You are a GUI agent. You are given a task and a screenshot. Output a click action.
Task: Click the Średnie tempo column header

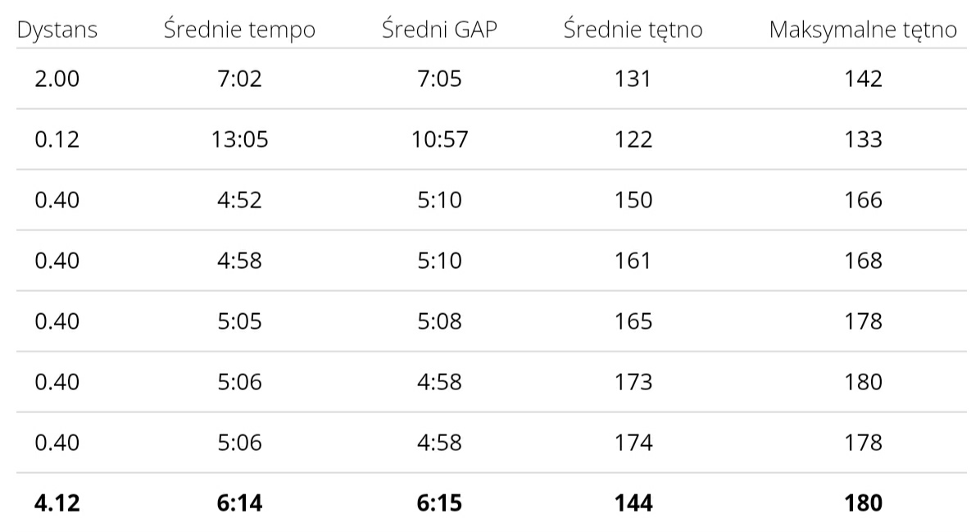pos(239,30)
